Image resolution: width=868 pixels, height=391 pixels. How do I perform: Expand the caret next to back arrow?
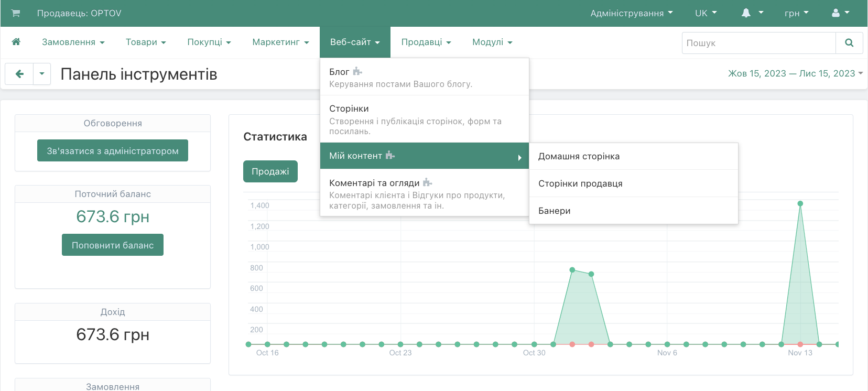pos(42,74)
